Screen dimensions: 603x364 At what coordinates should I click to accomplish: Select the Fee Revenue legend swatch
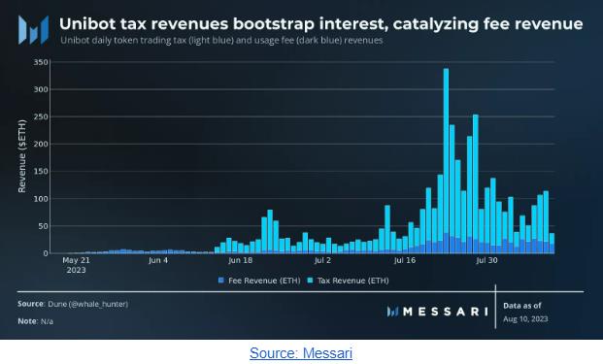221,281
